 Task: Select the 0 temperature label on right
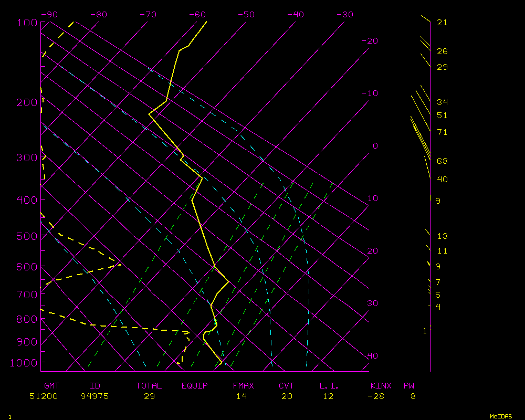(375, 146)
